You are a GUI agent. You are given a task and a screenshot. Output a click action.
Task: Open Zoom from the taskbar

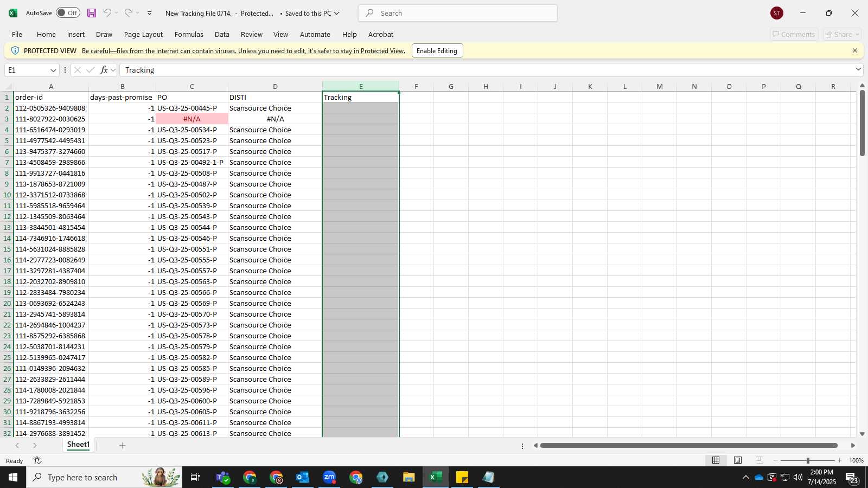point(329,477)
